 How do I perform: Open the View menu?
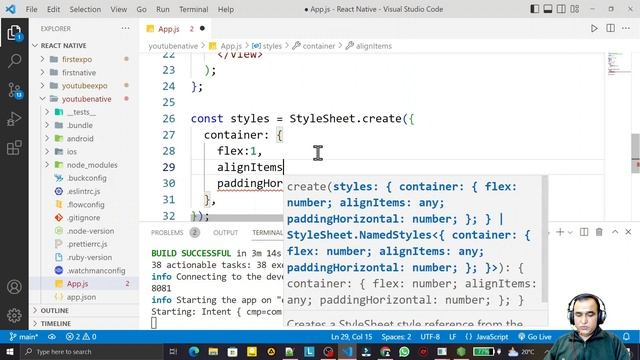tap(118, 9)
